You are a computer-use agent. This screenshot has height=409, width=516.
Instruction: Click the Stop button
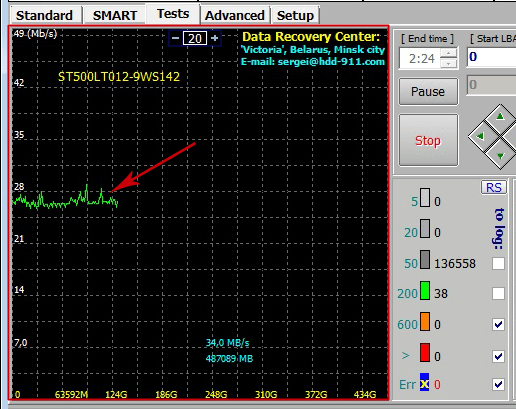[428, 140]
